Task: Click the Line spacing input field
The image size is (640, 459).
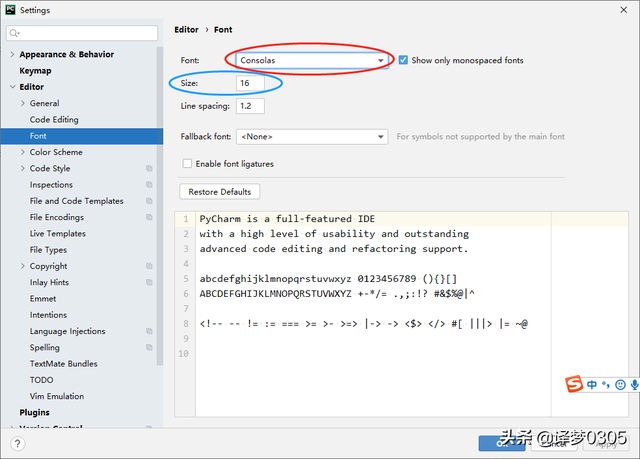Action: [x=250, y=106]
